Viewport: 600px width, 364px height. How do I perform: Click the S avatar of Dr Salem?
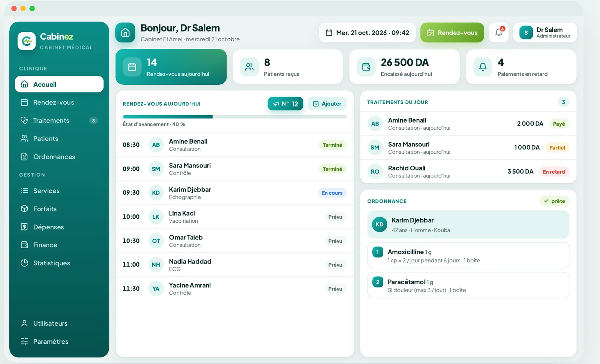tap(526, 33)
